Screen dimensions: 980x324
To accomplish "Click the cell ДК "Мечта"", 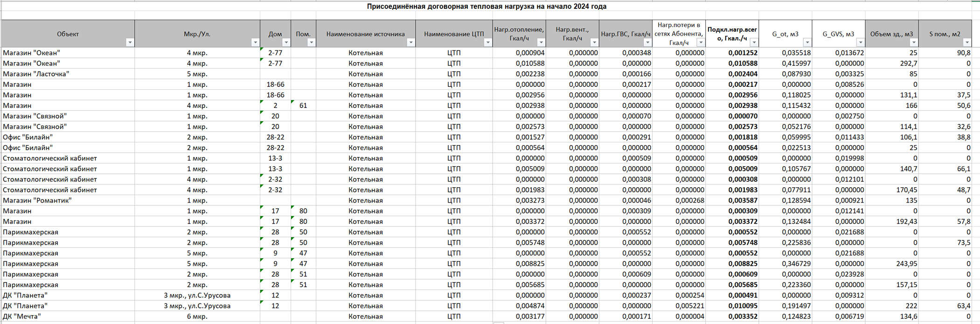I will pyautogui.click(x=22, y=317).
